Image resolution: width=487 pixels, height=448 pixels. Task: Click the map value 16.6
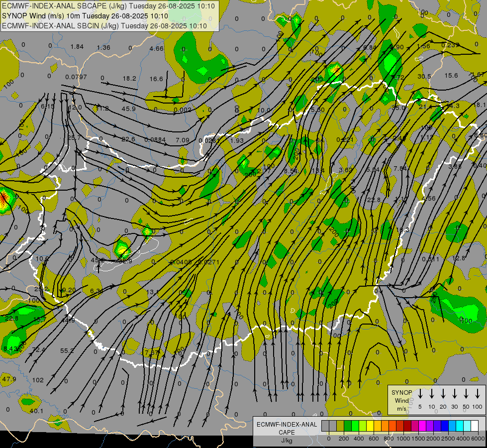pyautogui.click(x=156, y=79)
